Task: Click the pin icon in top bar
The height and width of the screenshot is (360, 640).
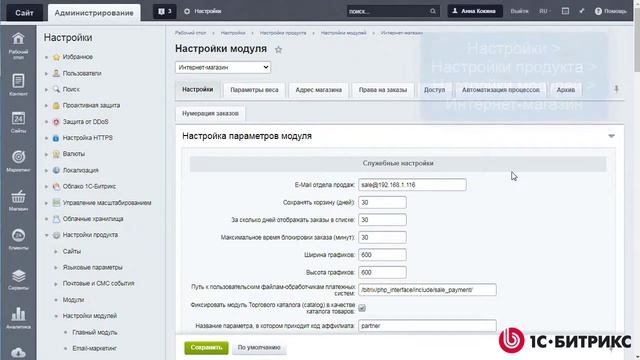Action: coord(582,11)
